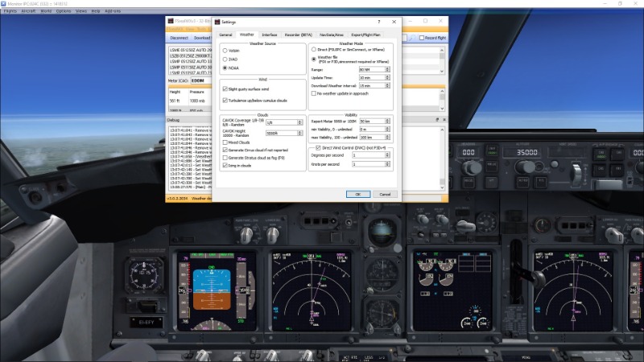Open the World menu in simulator
Viewport: 644px width, 362px height.
tap(46, 11)
